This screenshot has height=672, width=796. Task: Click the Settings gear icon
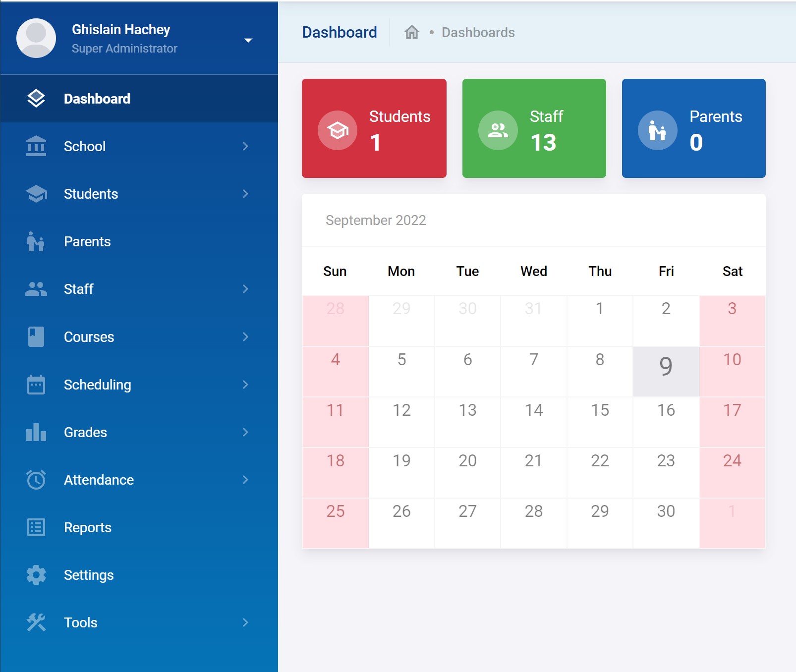coord(36,575)
